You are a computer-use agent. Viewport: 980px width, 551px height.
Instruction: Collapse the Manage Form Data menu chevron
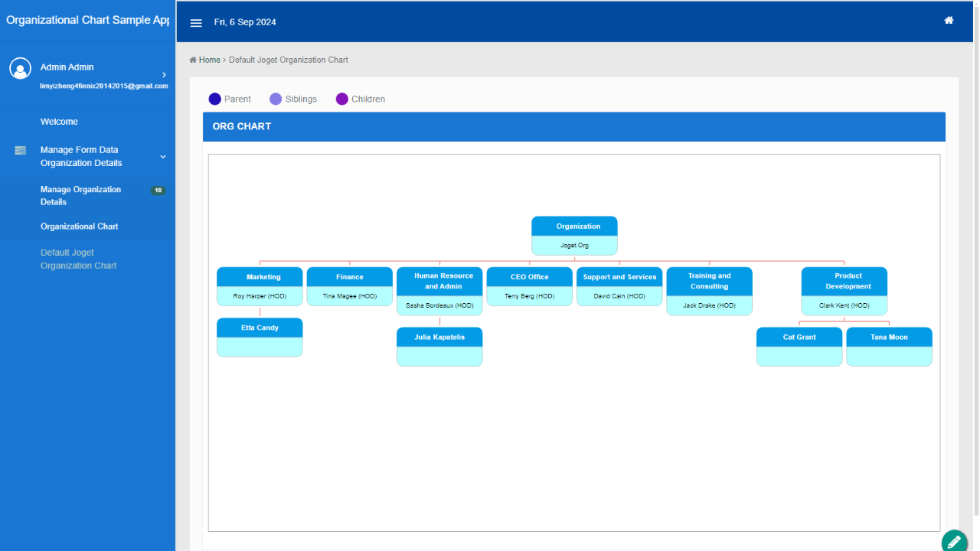click(x=162, y=157)
